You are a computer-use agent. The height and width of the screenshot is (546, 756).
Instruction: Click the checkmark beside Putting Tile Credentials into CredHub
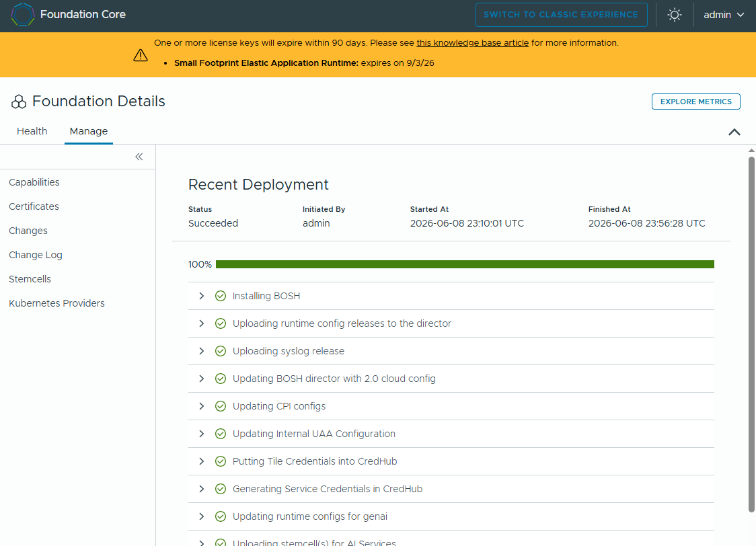(221, 461)
